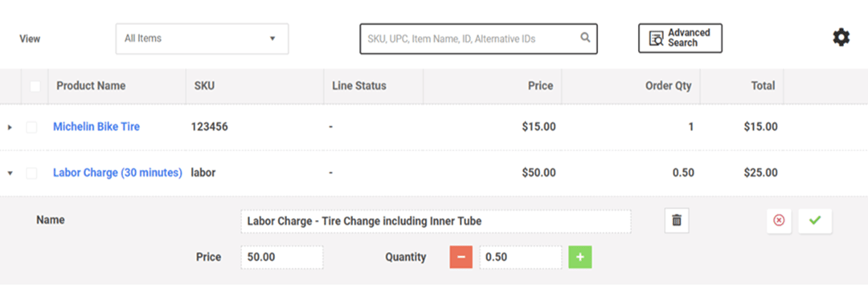This screenshot has height=301, width=868.
Task: Cancel edit with red X icon
Action: 779,220
